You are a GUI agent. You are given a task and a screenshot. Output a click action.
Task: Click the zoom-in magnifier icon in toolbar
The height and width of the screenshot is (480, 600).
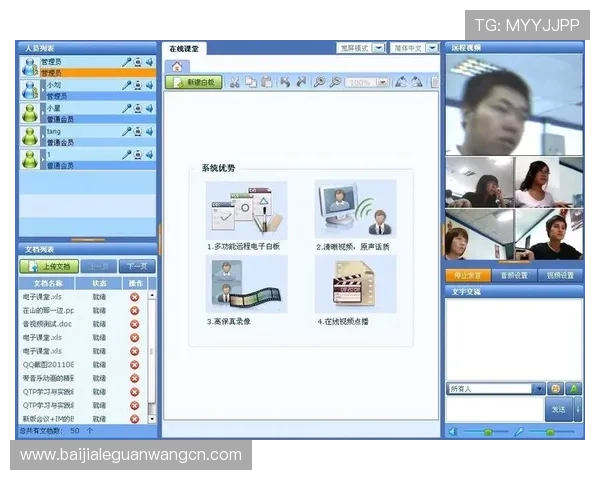[x=319, y=82]
